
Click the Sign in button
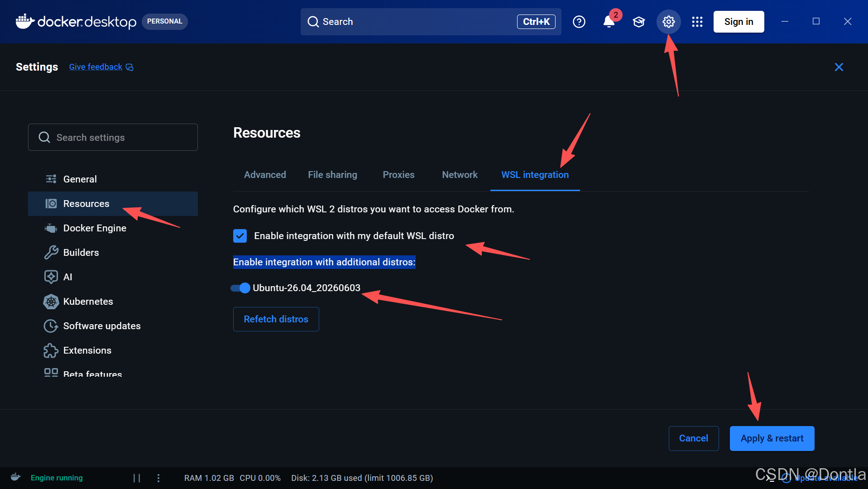click(739, 22)
